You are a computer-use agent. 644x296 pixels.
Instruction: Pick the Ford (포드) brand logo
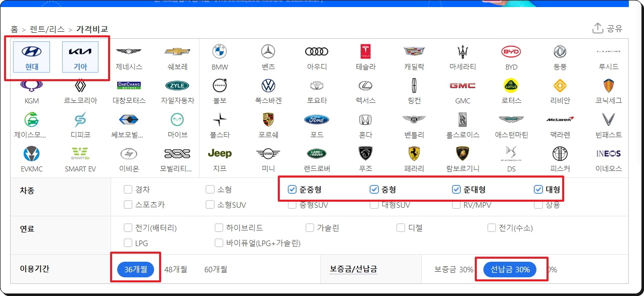pyautogui.click(x=317, y=120)
